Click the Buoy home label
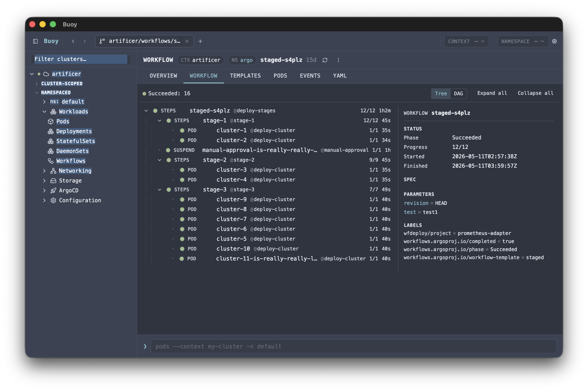 (51, 41)
